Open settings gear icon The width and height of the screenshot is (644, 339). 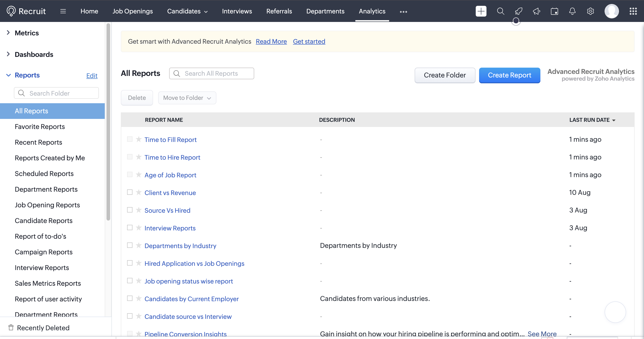click(590, 11)
